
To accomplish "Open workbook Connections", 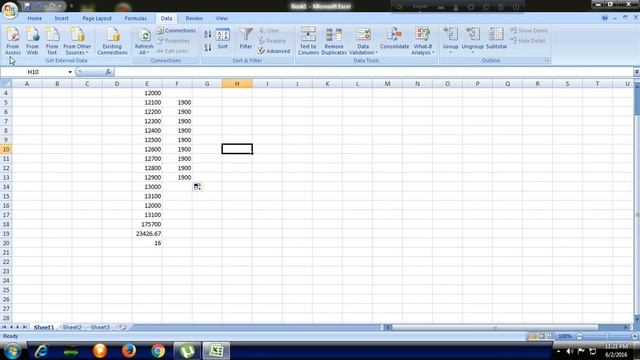I will [x=176, y=31].
